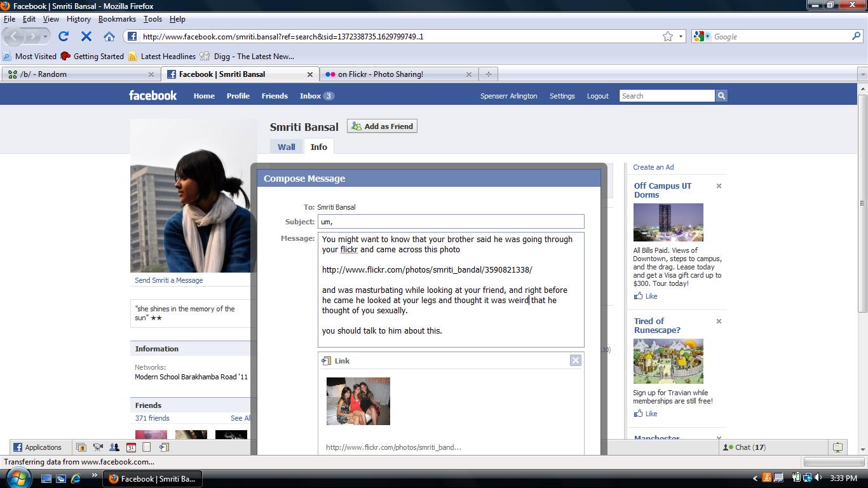Click the links icon in Facebook bottom bar

pos(163,447)
